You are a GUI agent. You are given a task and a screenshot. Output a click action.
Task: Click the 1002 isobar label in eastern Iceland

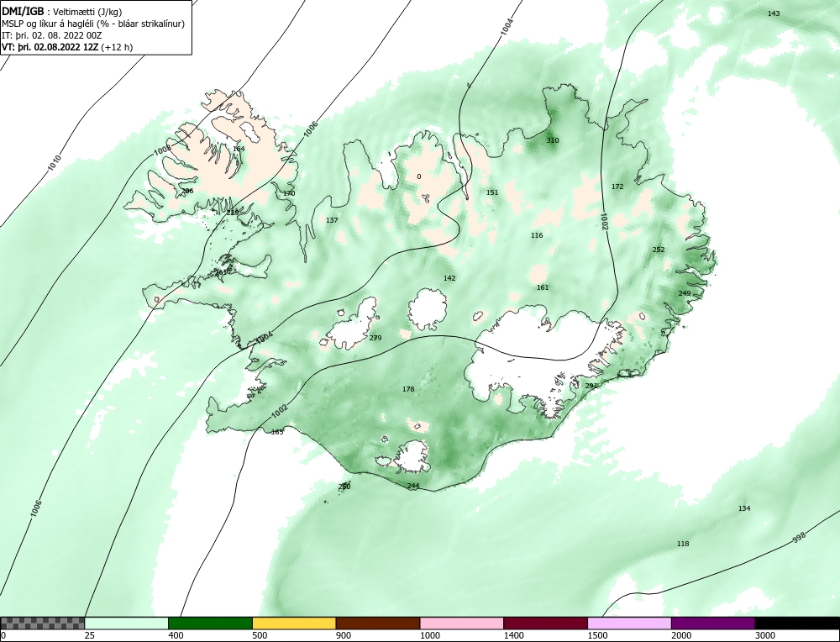pyautogui.click(x=604, y=221)
